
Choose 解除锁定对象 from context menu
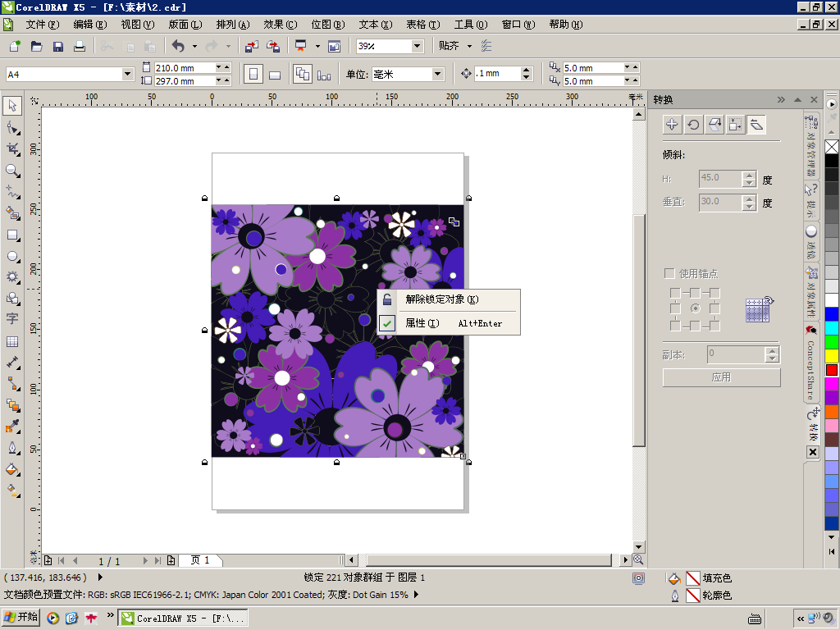click(449, 299)
